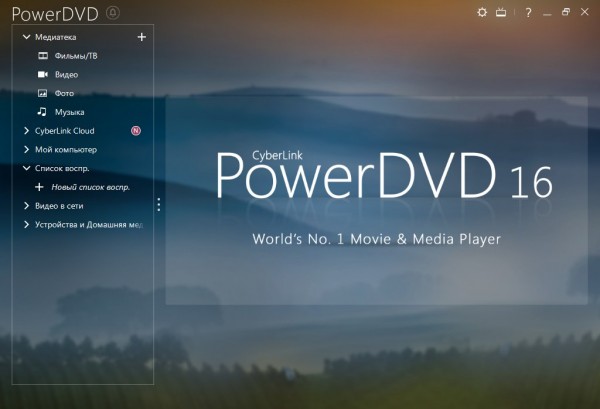Create Новый список воспр. playlist
Screen dimensions: 600x409
pos(91,187)
